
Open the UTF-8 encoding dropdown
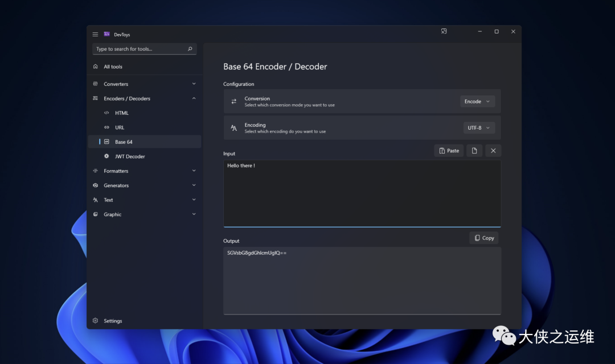(x=479, y=128)
